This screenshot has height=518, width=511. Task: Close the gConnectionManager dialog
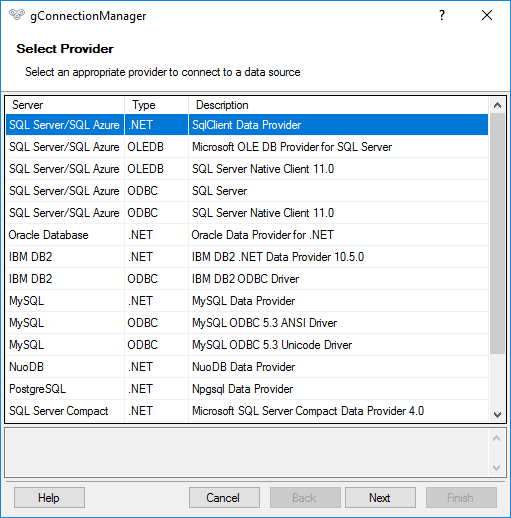pyautogui.click(x=487, y=15)
